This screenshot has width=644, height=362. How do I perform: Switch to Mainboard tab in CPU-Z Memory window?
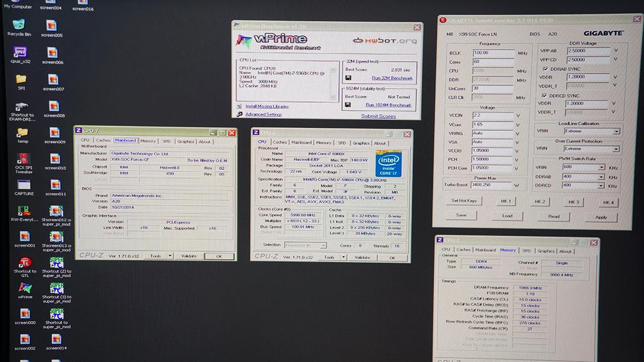pyautogui.click(x=485, y=250)
